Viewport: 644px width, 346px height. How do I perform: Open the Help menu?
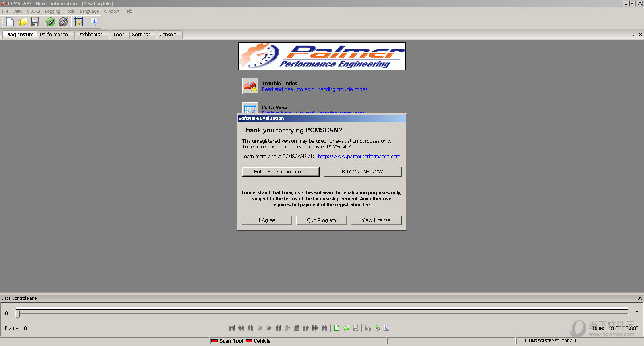point(128,11)
